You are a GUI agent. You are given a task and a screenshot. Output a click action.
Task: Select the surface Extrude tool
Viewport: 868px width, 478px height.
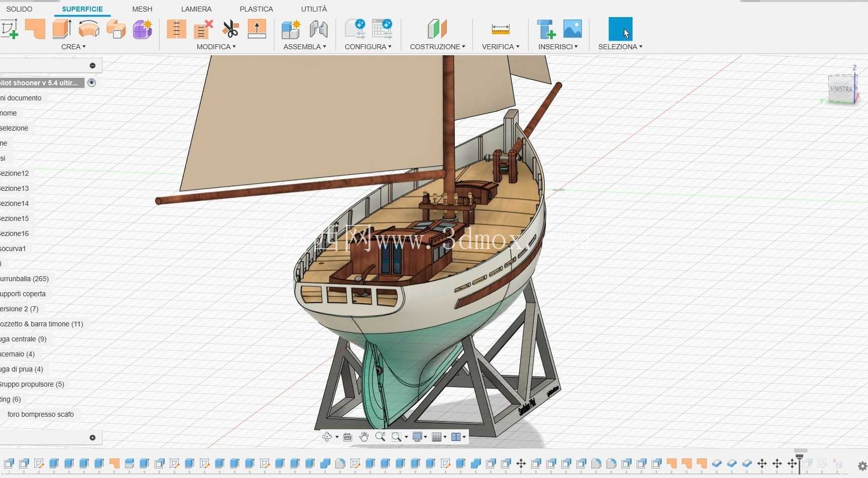(x=62, y=29)
